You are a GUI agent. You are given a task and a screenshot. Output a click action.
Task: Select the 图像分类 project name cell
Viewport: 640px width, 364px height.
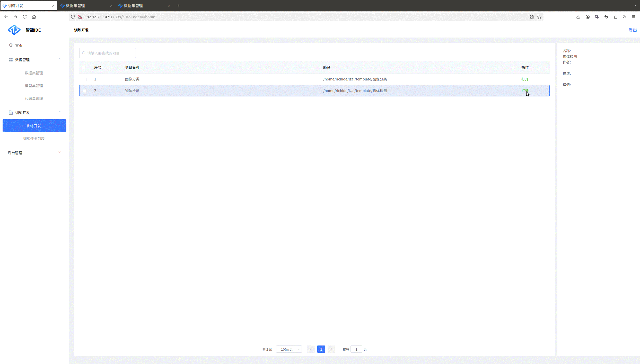point(132,79)
